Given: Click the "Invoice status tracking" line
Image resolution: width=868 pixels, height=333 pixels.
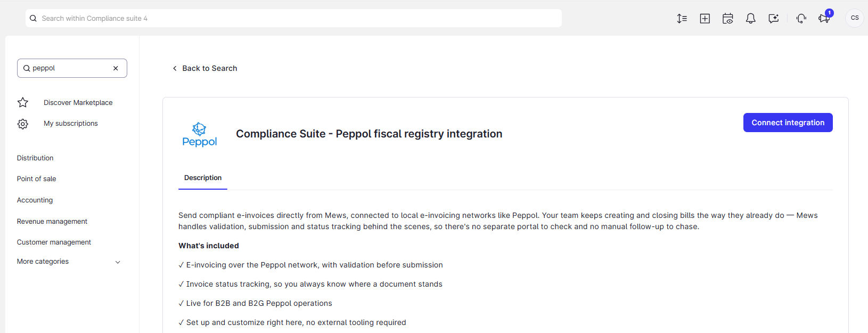Looking at the screenshot, I should click(310, 284).
